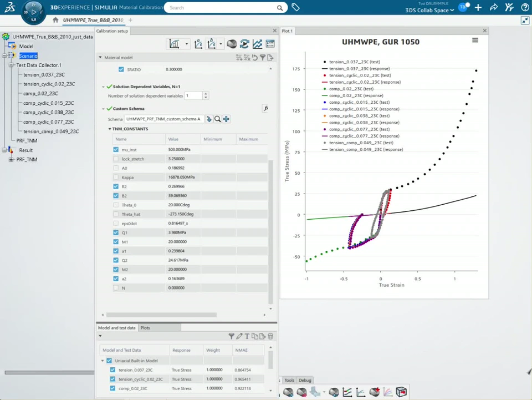Click the left tree horizontal scrollbar
This screenshot has height=400, width=532.
[49, 372]
